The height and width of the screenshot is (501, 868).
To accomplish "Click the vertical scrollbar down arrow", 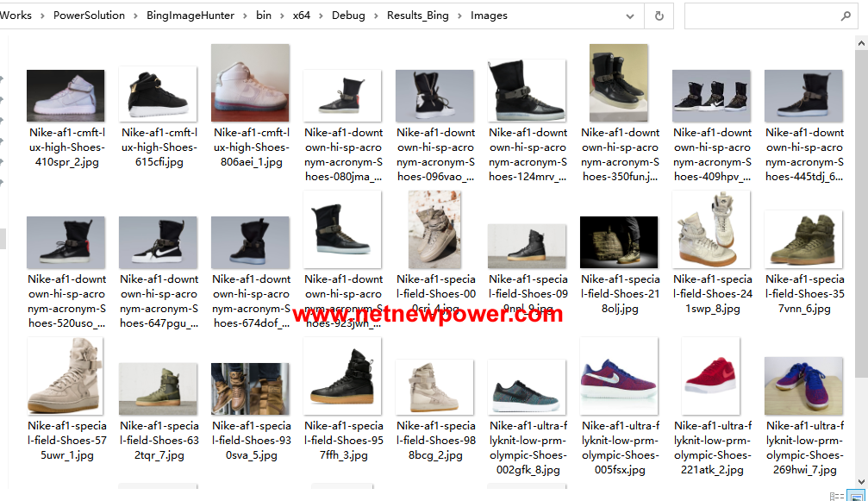I will [862, 480].
